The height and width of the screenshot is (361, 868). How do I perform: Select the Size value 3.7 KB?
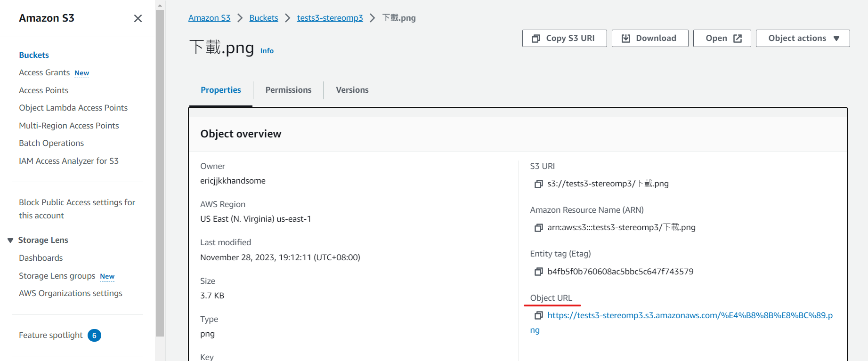(212, 296)
